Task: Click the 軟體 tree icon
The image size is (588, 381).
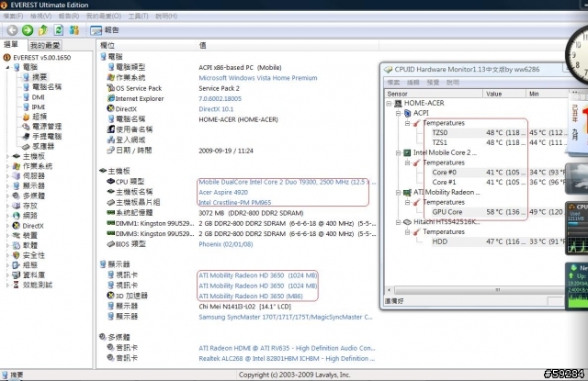Action: [17, 245]
